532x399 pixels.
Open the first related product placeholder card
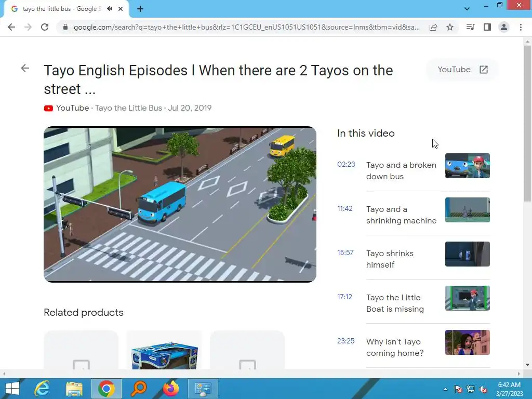click(81, 350)
